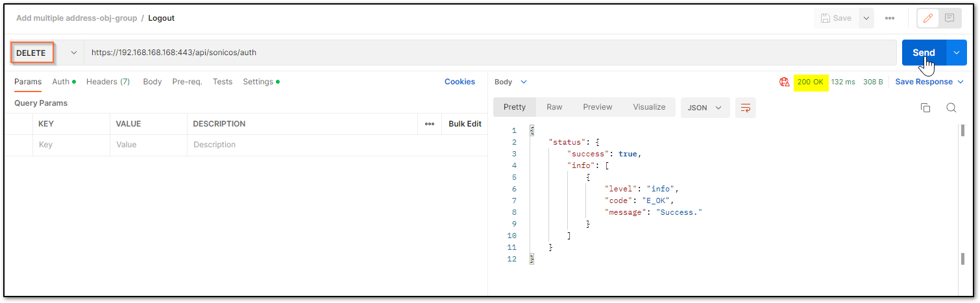Open the Settings tab
Image resolution: width=980 pixels, height=303 pixels.
tap(261, 82)
